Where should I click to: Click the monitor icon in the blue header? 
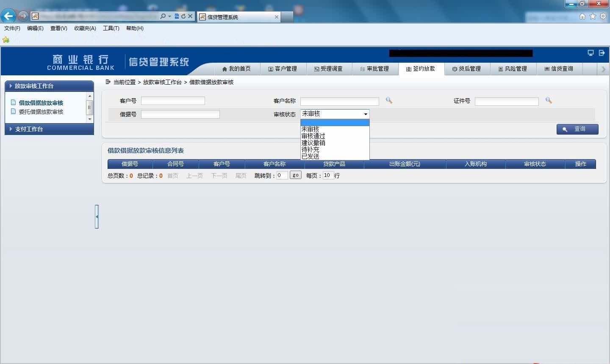click(591, 53)
